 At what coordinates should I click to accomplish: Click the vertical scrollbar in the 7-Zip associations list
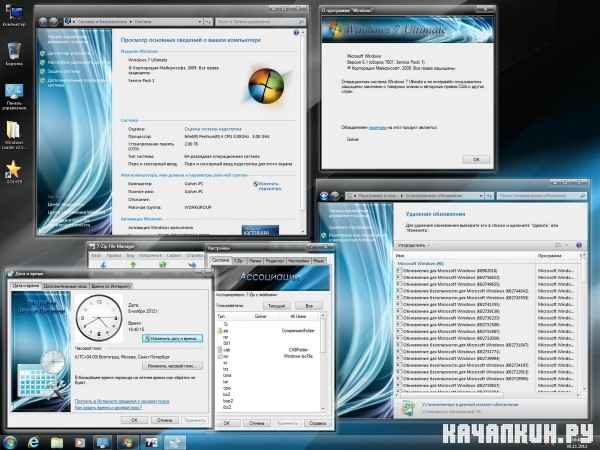coord(323,362)
